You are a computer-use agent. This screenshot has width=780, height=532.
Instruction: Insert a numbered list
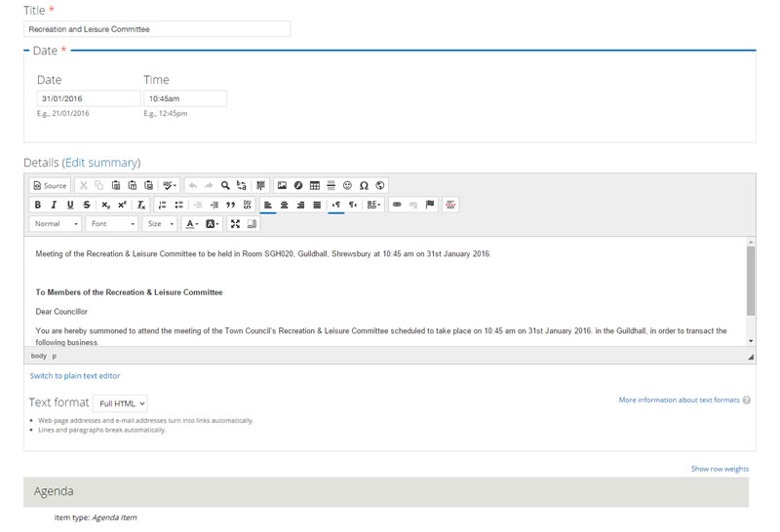pyautogui.click(x=163, y=205)
